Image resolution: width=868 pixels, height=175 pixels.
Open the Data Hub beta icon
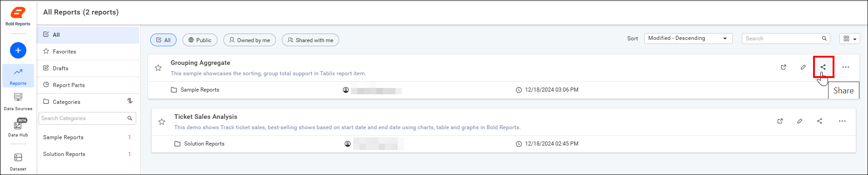pos(18,128)
